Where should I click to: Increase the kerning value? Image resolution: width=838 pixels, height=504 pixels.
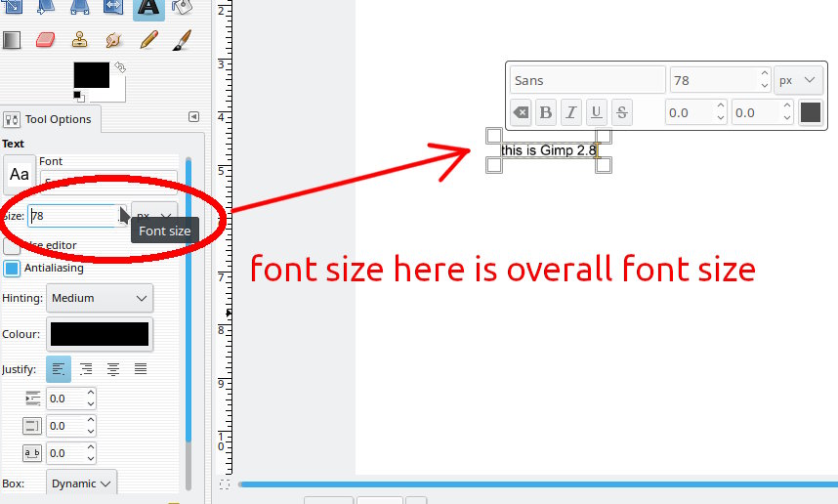[x=787, y=105]
